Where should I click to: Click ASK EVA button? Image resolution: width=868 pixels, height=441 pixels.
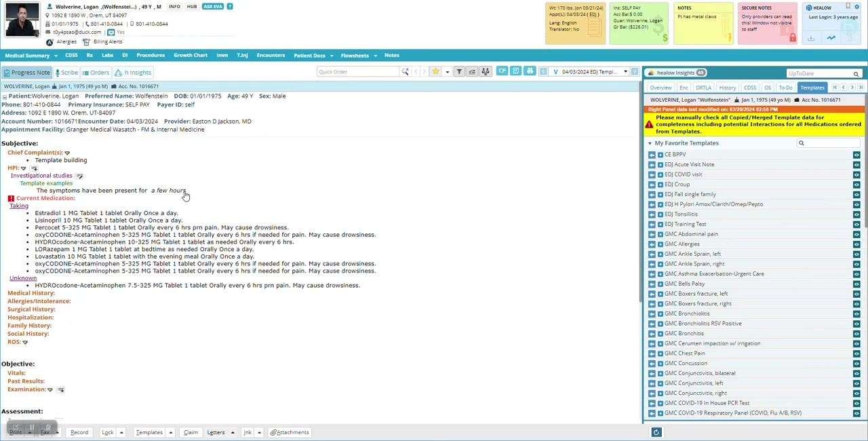(213, 7)
